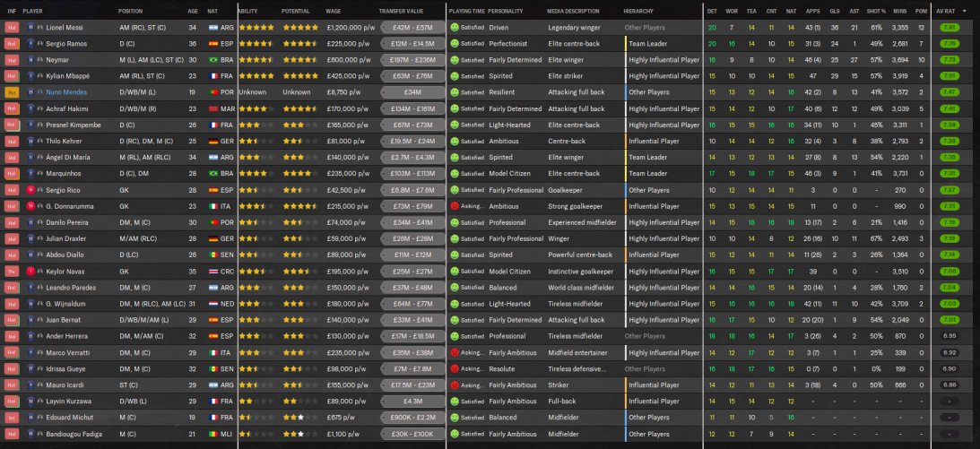Click Achraf Hakimi's potential star rating

coord(300,108)
